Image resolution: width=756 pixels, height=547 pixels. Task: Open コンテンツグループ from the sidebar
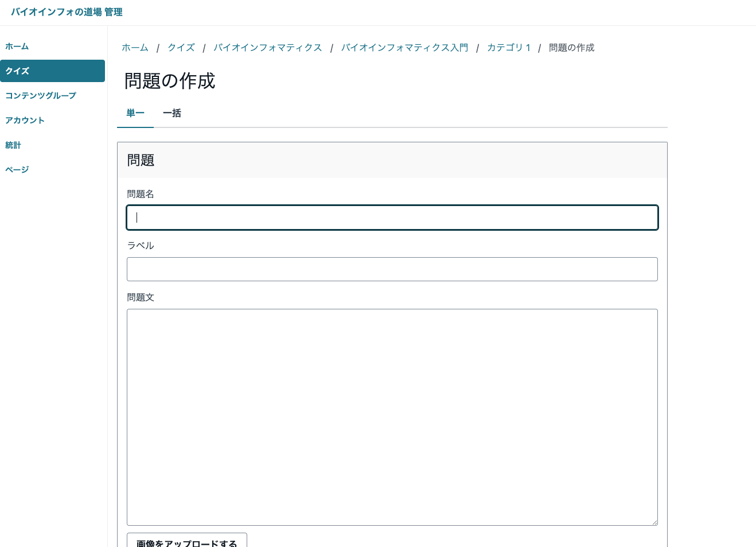pos(41,96)
